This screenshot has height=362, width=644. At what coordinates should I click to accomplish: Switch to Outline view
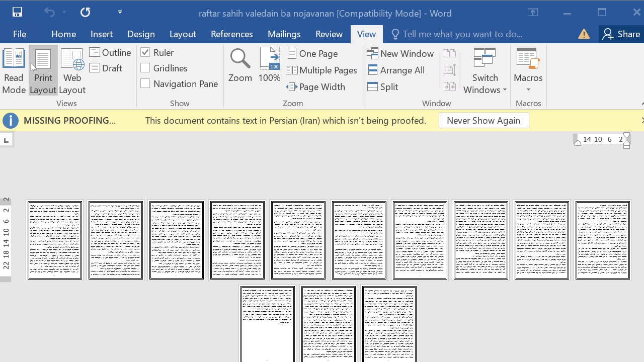110,52
